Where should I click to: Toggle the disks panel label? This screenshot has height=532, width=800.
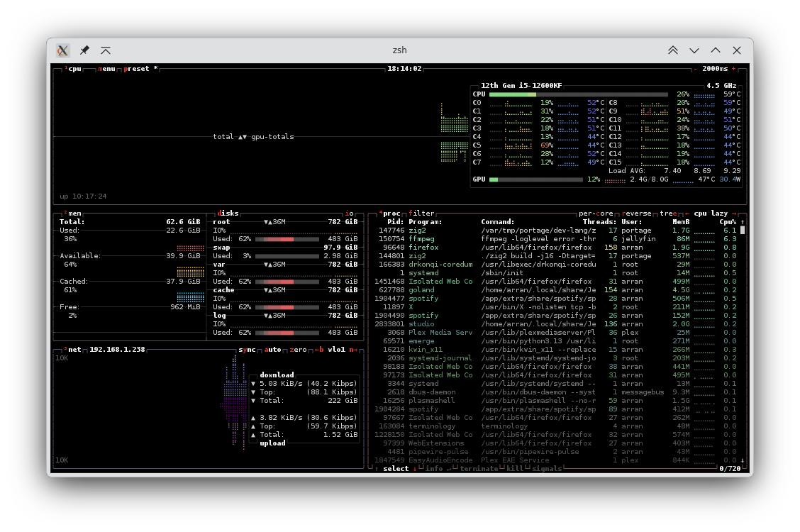coord(228,214)
